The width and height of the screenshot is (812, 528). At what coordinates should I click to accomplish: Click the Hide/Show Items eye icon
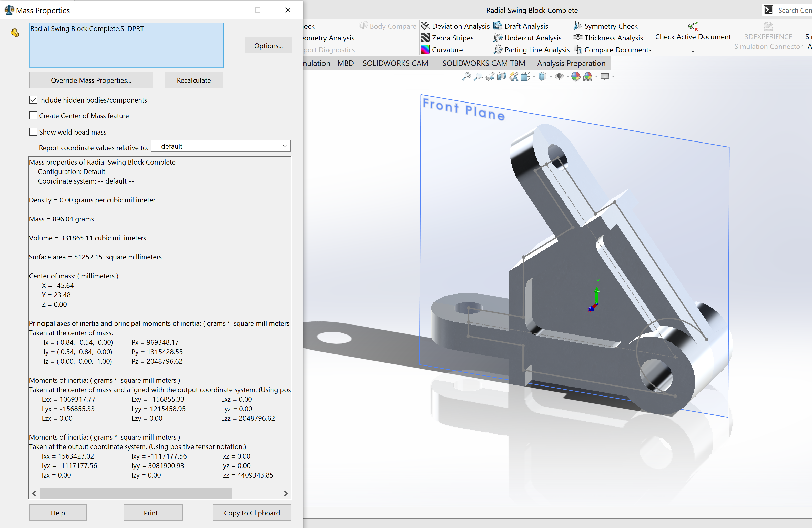click(559, 76)
